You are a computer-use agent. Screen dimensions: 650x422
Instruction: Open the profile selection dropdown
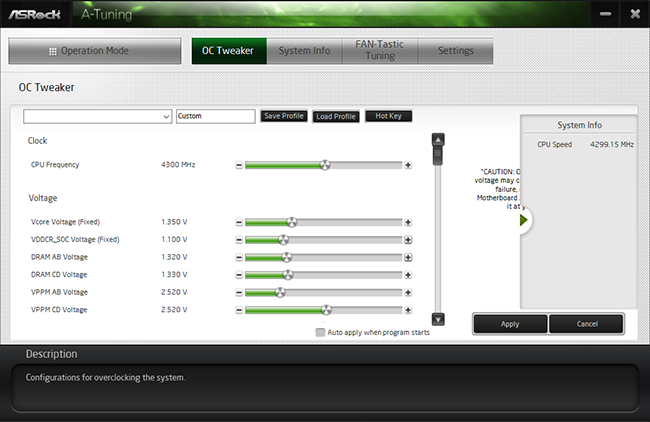tap(97, 116)
